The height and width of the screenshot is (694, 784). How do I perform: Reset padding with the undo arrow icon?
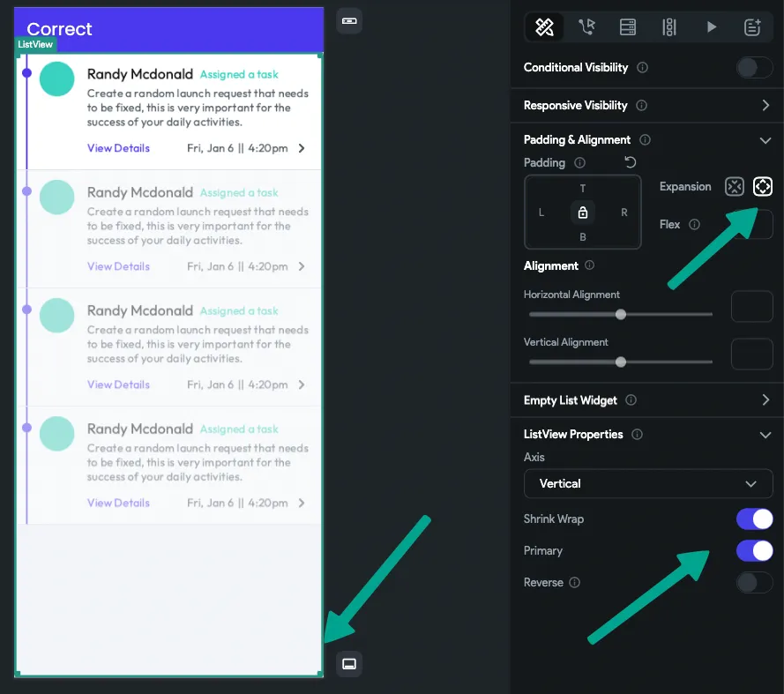pyautogui.click(x=630, y=162)
